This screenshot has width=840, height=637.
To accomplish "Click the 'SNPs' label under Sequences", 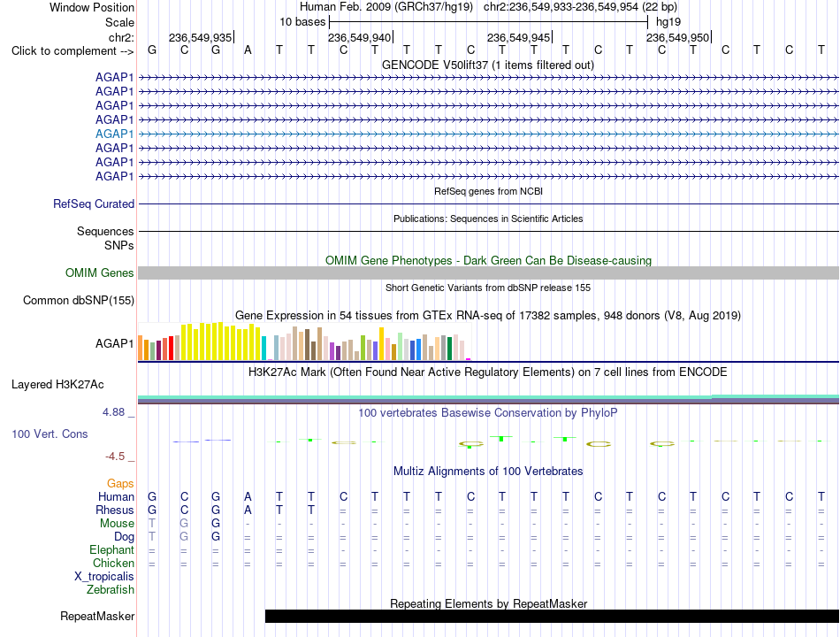I will tap(119, 245).
